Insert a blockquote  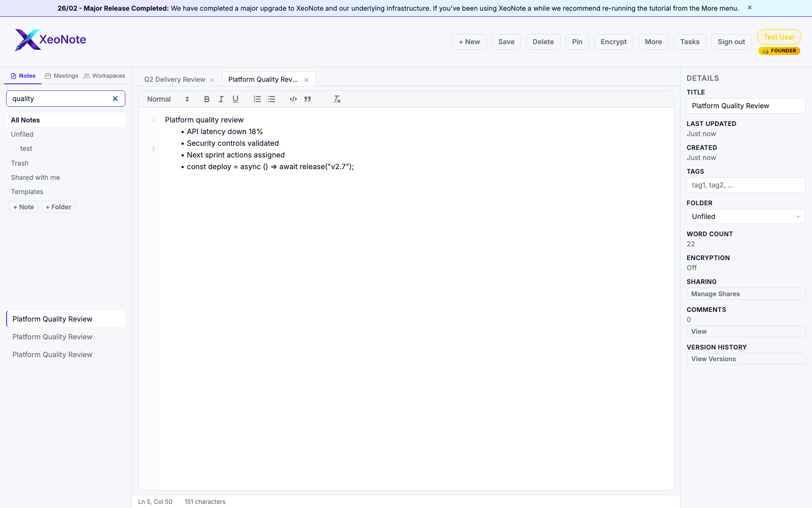(x=308, y=99)
